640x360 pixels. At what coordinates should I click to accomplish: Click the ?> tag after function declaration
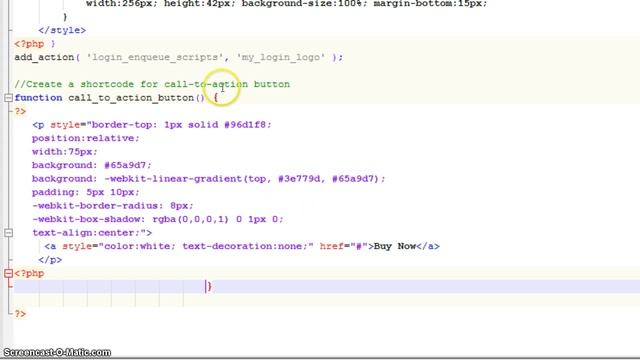pos(20,111)
